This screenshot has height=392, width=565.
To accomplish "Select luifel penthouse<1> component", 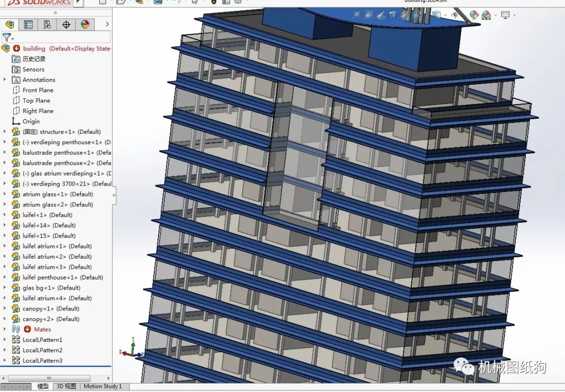I will [x=63, y=277].
